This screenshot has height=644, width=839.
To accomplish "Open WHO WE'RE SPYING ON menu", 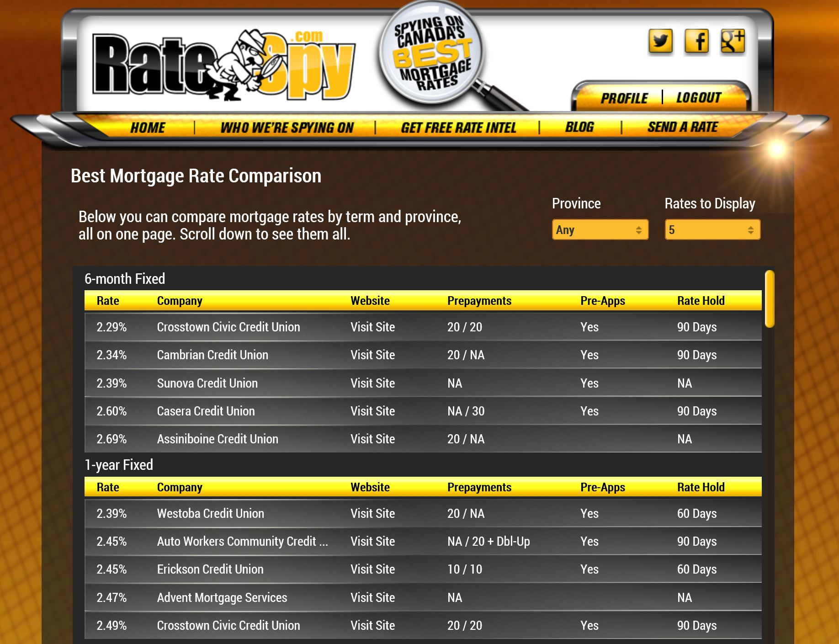I will pyautogui.click(x=287, y=128).
